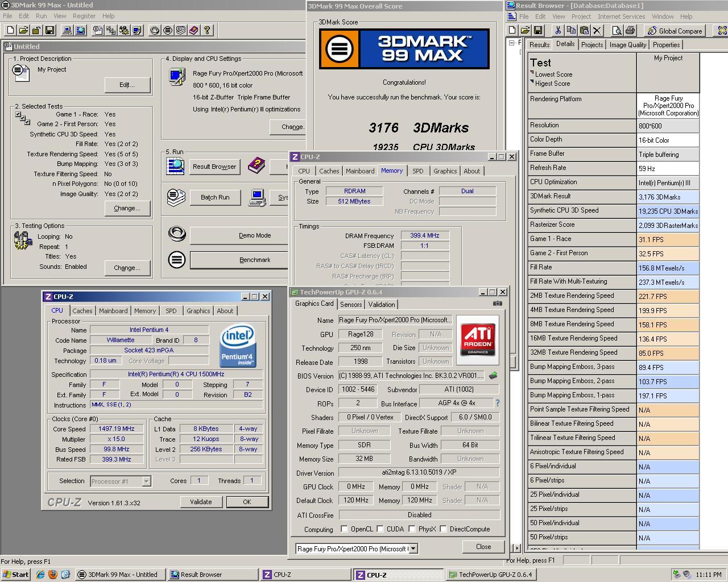The width and height of the screenshot is (728, 582).
Task: Toggle CUDA checkbox in GPU-Z
Action: pos(380,529)
